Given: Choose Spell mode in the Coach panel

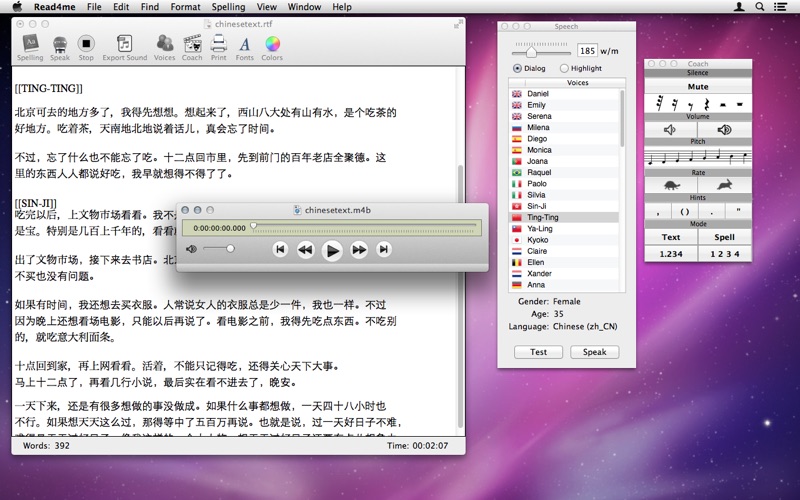Looking at the screenshot, I should [724, 237].
